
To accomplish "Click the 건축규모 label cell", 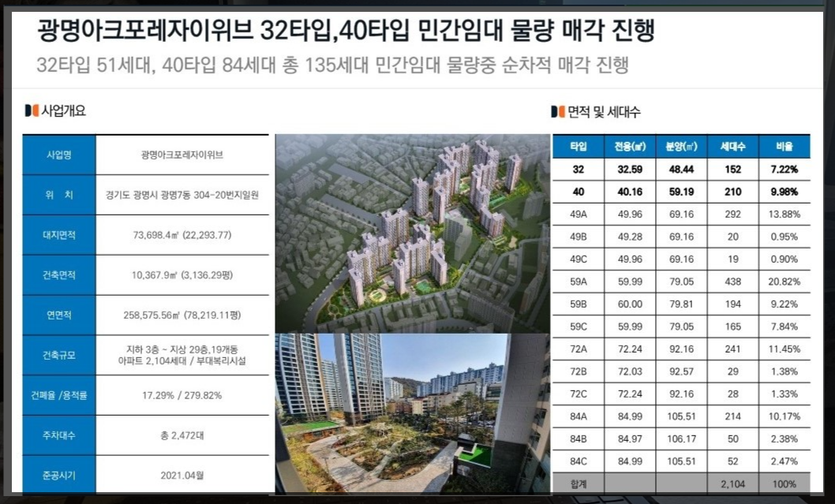I will 59,355.
